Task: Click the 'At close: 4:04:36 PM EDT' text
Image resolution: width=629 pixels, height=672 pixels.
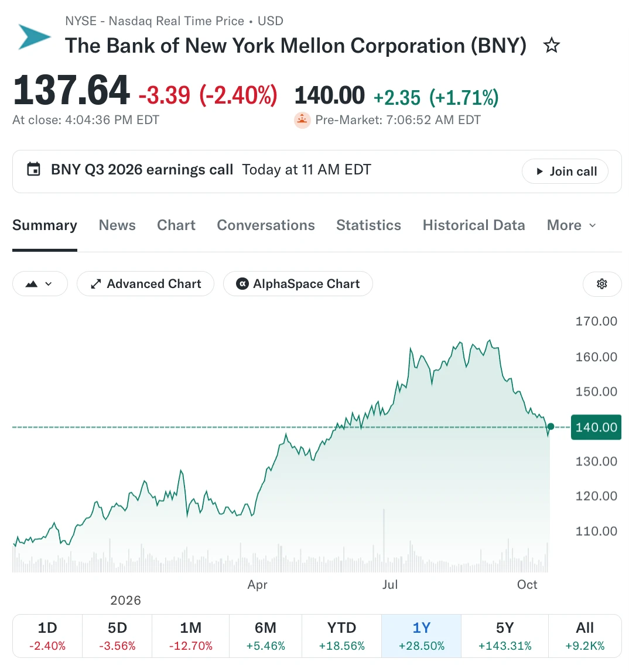Action: 86,120
